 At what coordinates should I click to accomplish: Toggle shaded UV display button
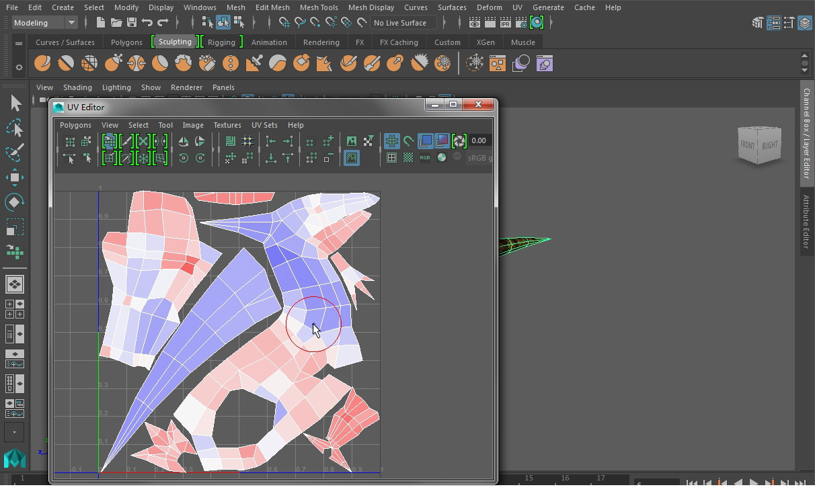coord(425,141)
